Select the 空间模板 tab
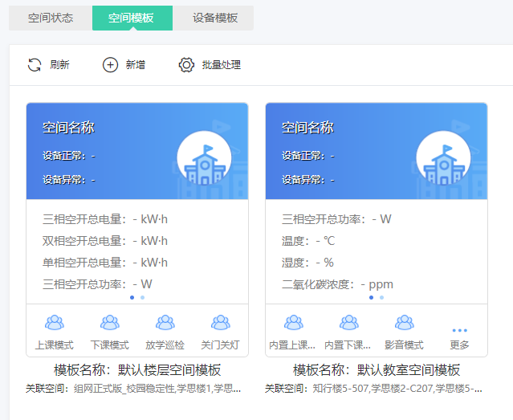The image size is (513, 420). (132, 18)
